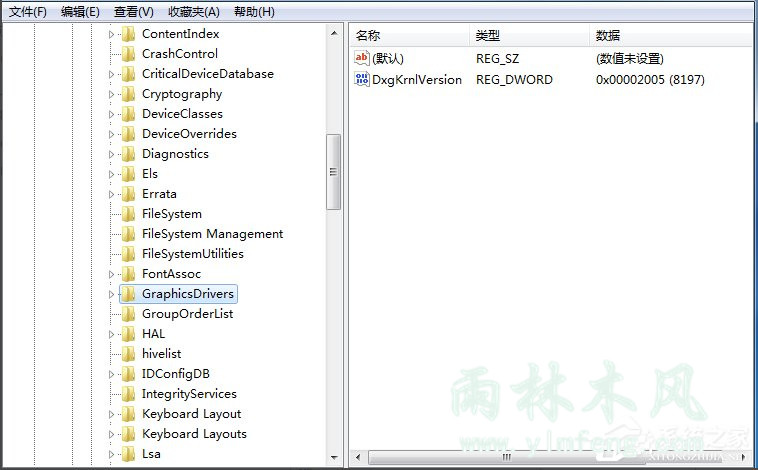
Task: Click the IntegrityServices folder icon
Action: click(x=128, y=394)
